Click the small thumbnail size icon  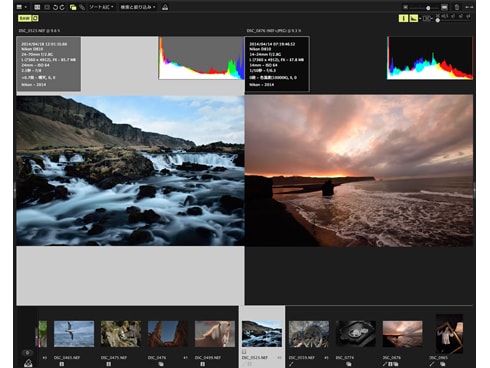coord(405,7)
